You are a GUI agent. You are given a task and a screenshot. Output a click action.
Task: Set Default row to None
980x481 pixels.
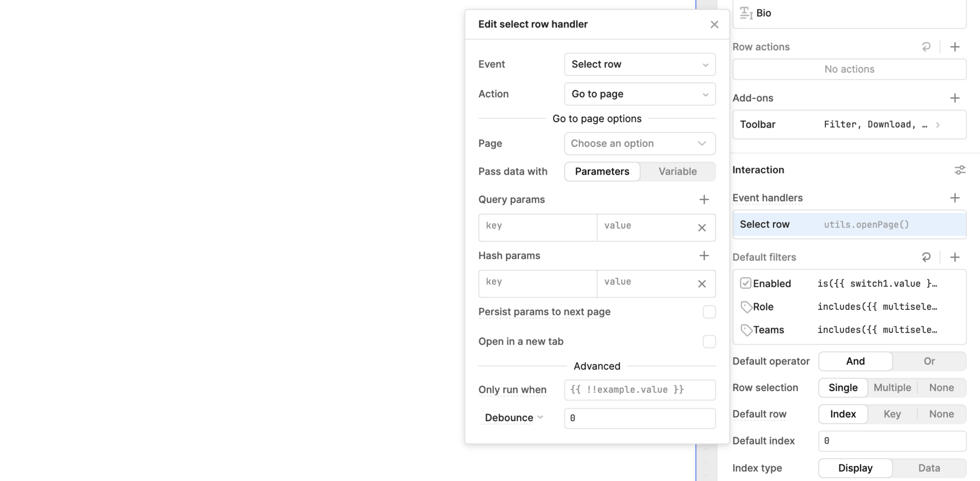[941, 414]
